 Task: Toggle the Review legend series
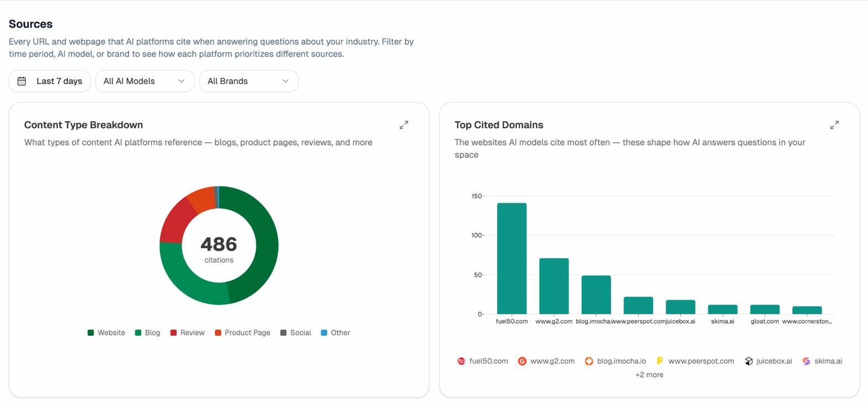click(188, 333)
